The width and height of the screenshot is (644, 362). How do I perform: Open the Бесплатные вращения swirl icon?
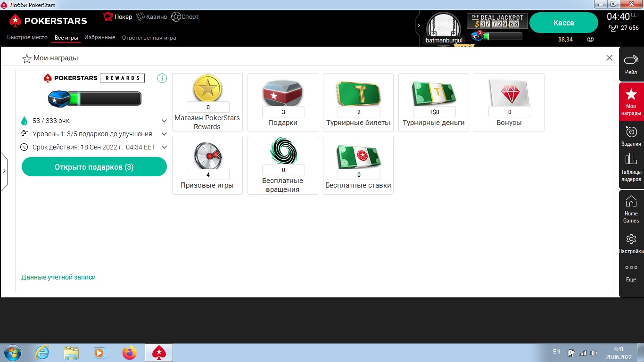pyautogui.click(x=283, y=150)
